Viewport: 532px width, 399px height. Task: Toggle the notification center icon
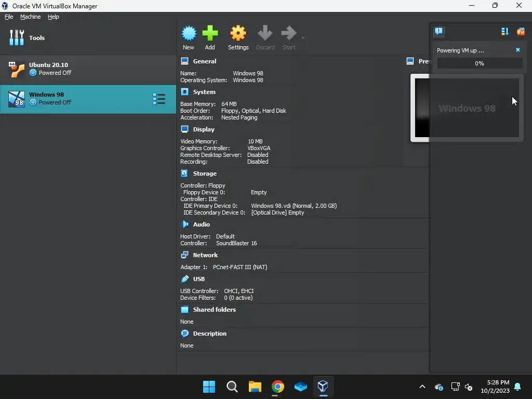pyautogui.click(x=438, y=32)
